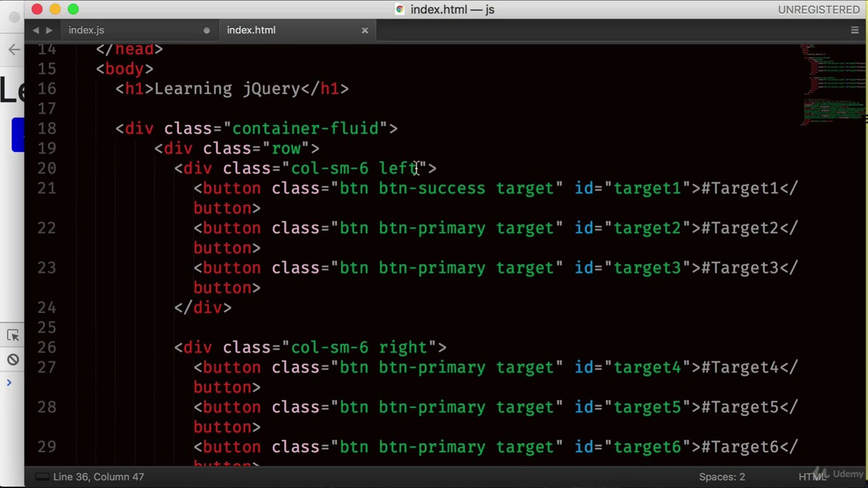Click the clear console icon in browser window
This screenshot has width=868, height=488.
[13, 360]
